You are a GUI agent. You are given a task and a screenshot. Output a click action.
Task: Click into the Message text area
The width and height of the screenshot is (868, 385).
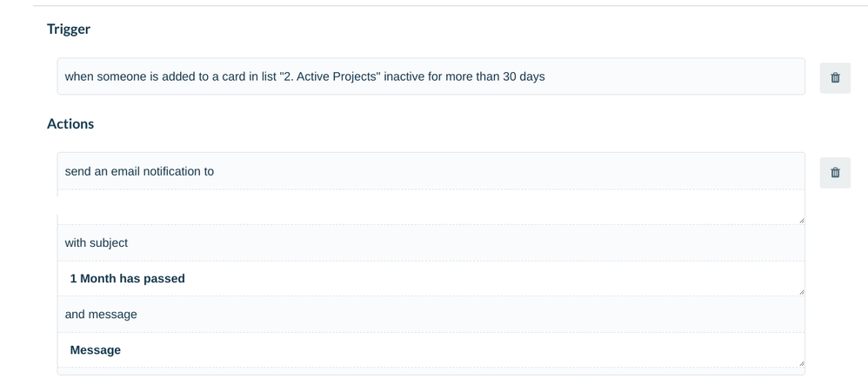[x=431, y=349]
